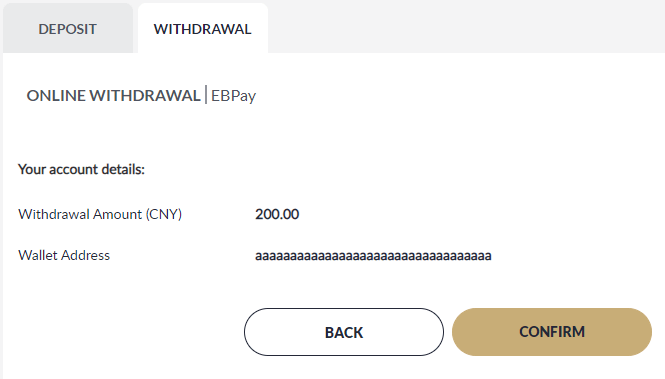Go back using the BACK button
This screenshot has height=379, width=665.
point(344,332)
